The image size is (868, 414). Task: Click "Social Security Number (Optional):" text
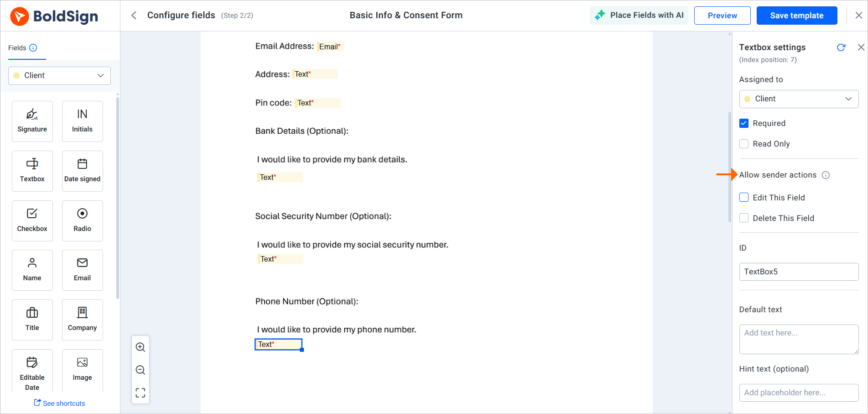click(323, 216)
